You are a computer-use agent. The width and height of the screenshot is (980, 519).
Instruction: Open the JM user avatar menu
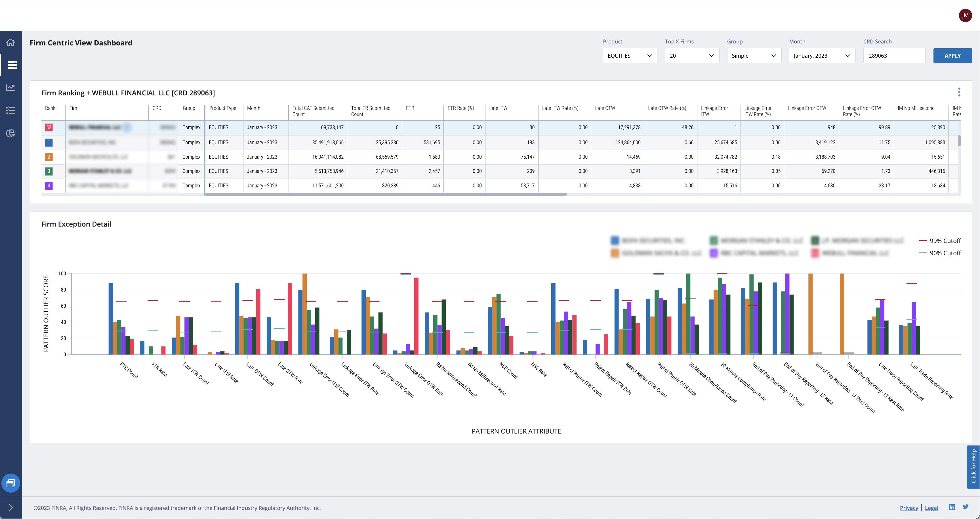(x=965, y=16)
